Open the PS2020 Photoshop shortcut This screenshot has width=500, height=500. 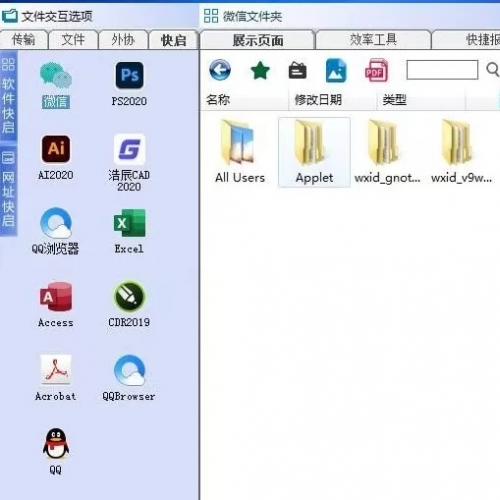tap(129, 84)
